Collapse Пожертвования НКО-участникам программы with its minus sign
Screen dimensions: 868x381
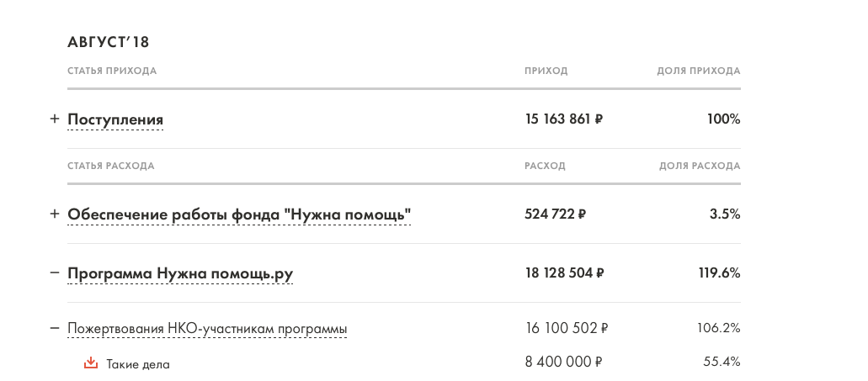[55, 328]
